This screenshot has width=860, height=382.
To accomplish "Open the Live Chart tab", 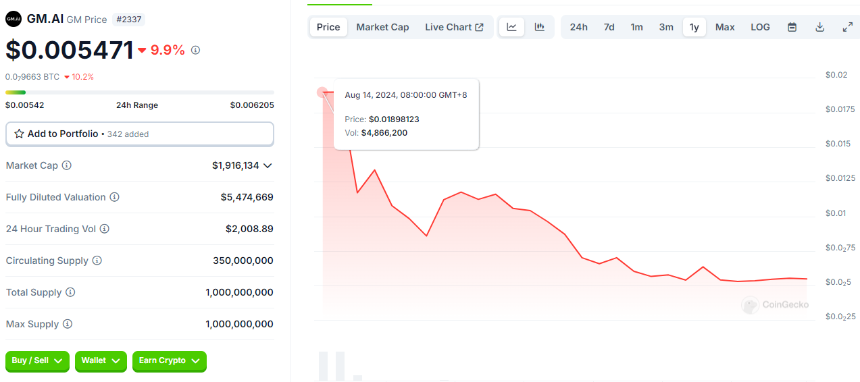I will (454, 27).
